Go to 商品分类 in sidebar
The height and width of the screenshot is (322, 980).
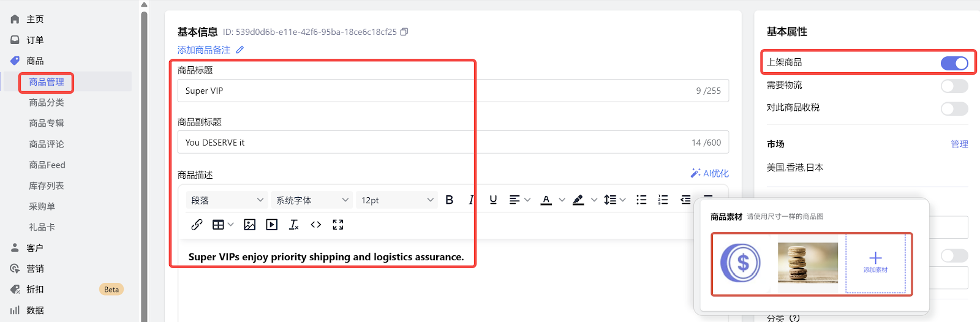47,102
